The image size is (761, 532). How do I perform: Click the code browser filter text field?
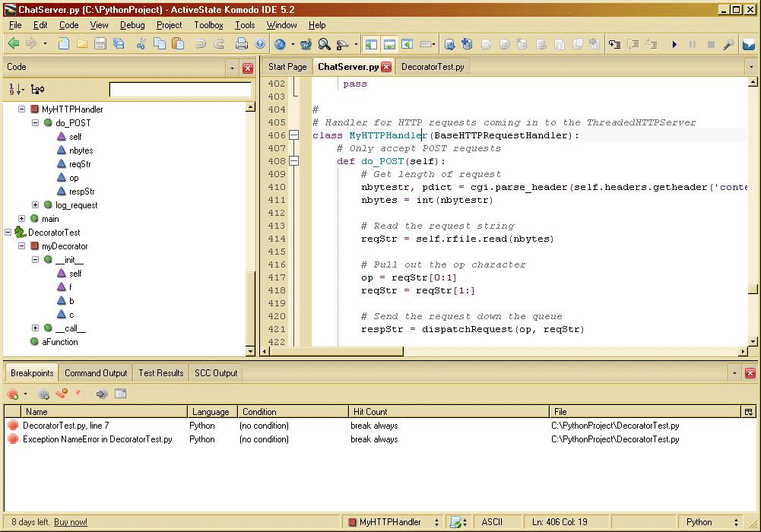pyautogui.click(x=180, y=90)
